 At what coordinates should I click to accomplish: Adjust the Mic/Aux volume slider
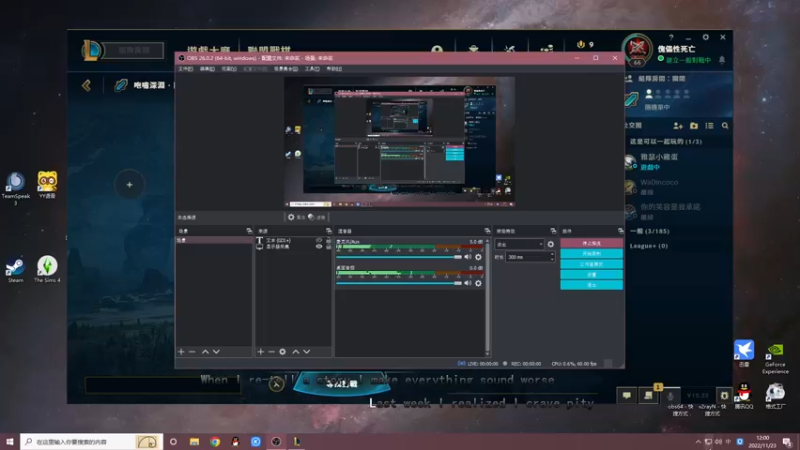[399, 257]
